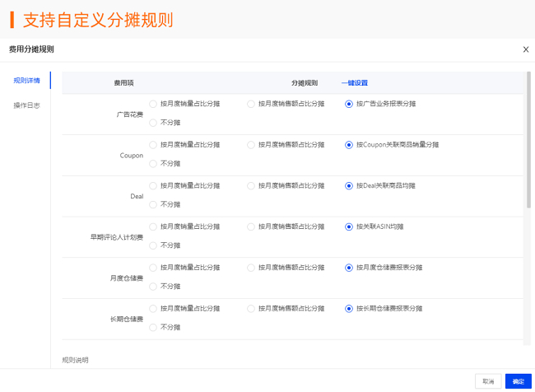This screenshot has height=392, width=535.
Task: Choose 按Coupon关联商品销量分摊 option
Action: (x=349, y=145)
